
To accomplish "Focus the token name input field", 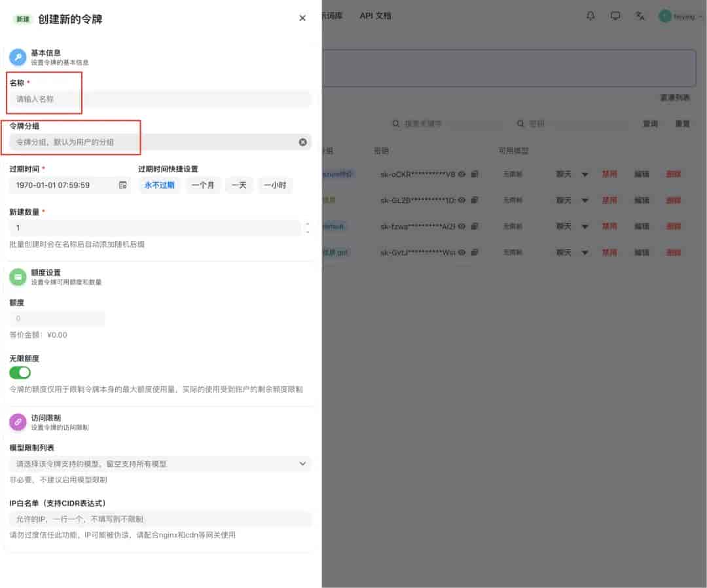I will coord(160,99).
